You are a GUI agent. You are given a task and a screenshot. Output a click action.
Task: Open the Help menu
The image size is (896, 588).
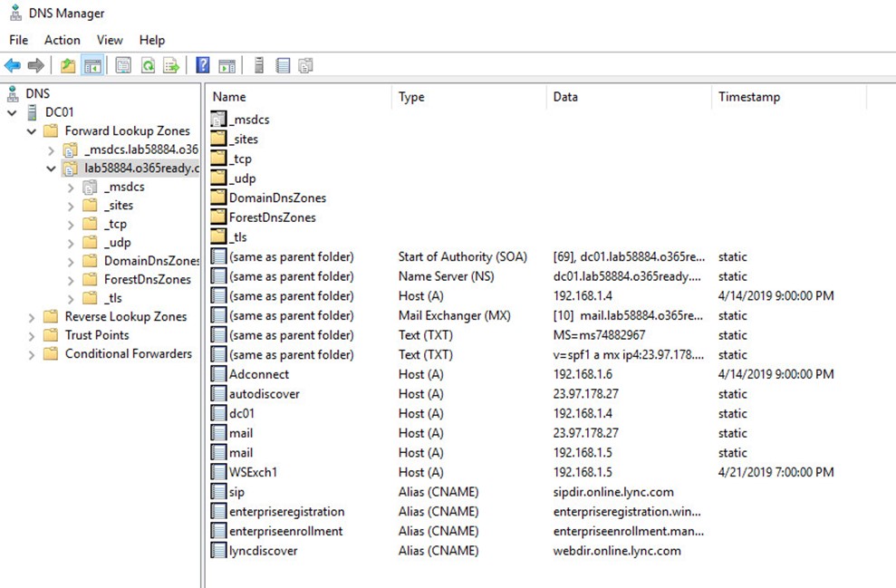pos(152,40)
